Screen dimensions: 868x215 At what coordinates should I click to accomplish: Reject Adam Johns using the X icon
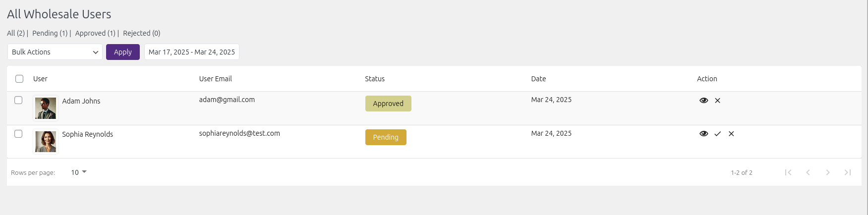coord(717,101)
